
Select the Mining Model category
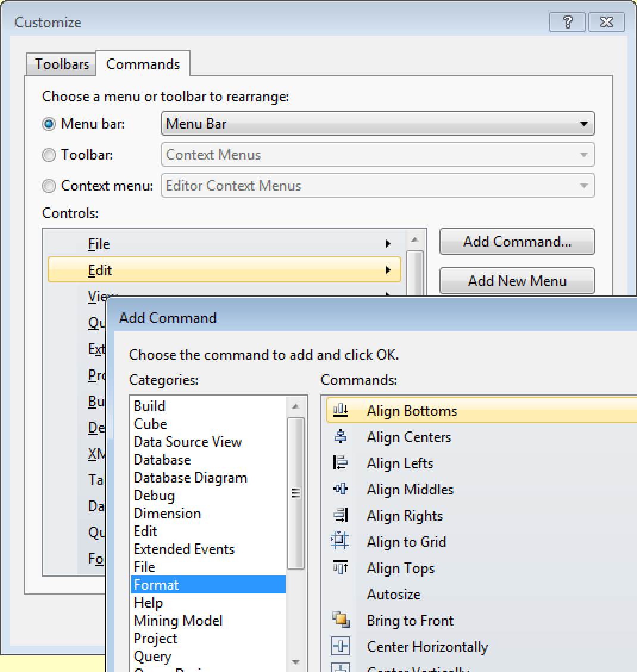(x=208, y=621)
